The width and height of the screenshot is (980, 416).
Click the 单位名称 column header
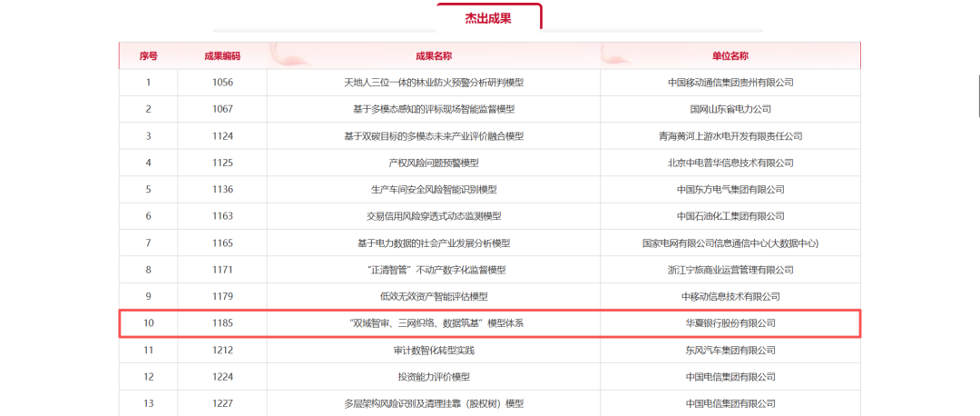pos(730,55)
